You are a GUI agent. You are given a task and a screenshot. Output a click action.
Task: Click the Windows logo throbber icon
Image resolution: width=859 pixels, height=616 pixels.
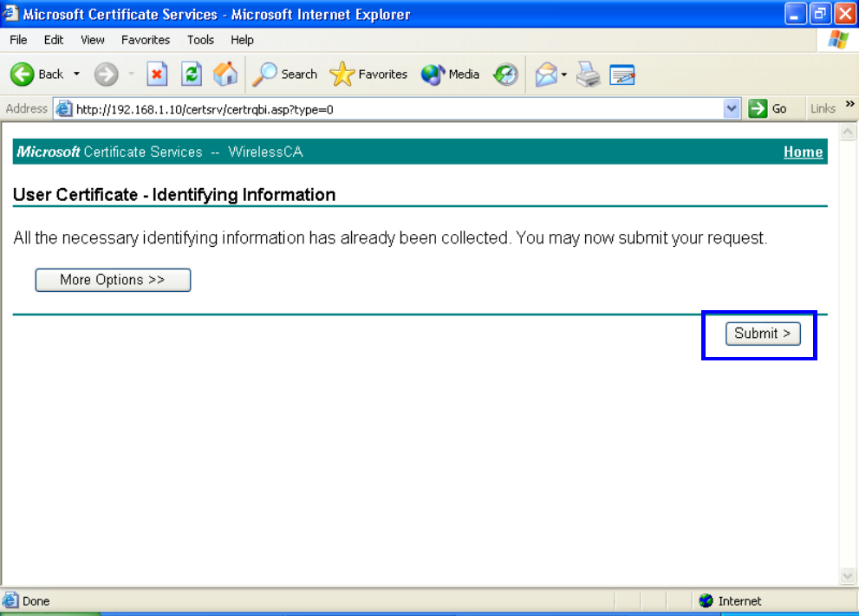(837, 40)
